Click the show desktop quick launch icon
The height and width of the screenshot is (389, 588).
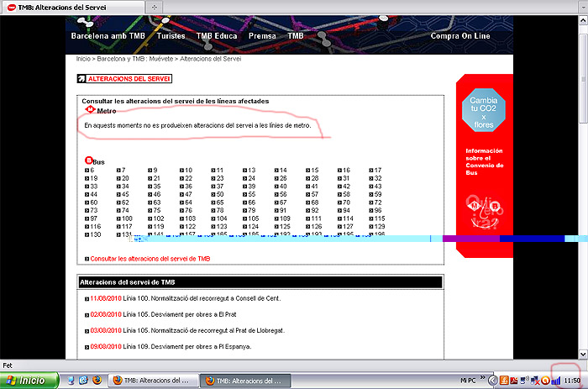pos(71,381)
